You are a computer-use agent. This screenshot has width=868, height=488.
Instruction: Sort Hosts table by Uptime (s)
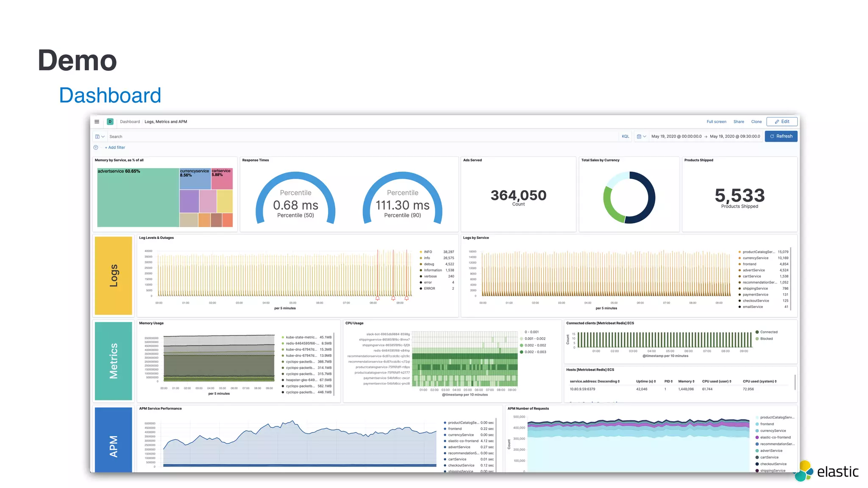(646, 381)
